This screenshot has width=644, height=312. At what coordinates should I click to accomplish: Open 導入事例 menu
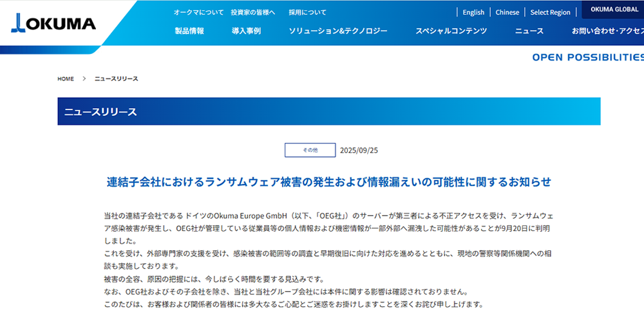click(246, 31)
